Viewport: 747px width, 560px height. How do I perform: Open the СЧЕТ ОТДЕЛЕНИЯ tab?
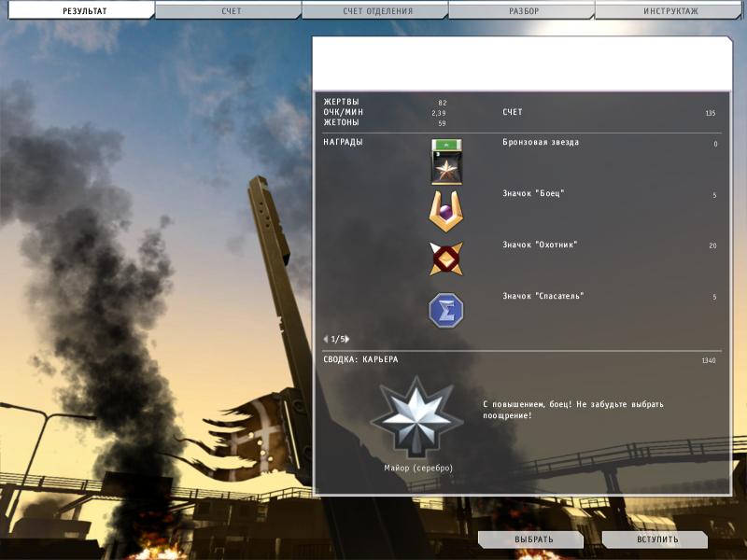[x=374, y=11]
